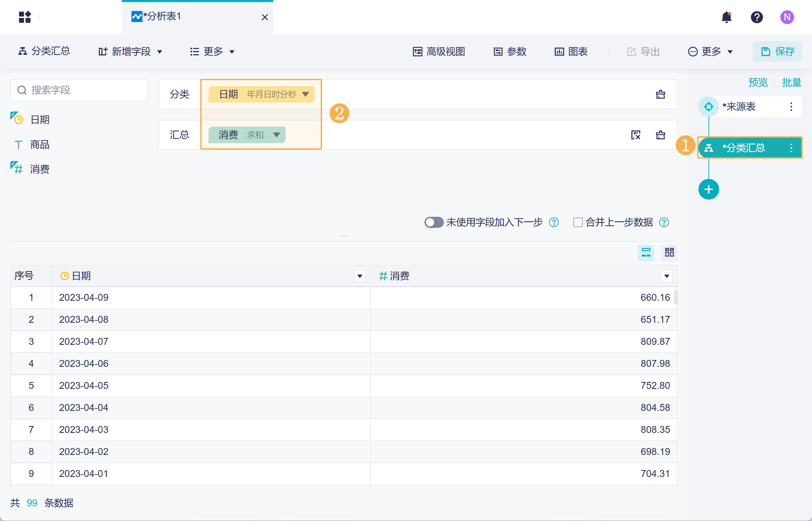
Task: Click the app grid home icon
Action: pyautogui.click(x=25, y=17)
